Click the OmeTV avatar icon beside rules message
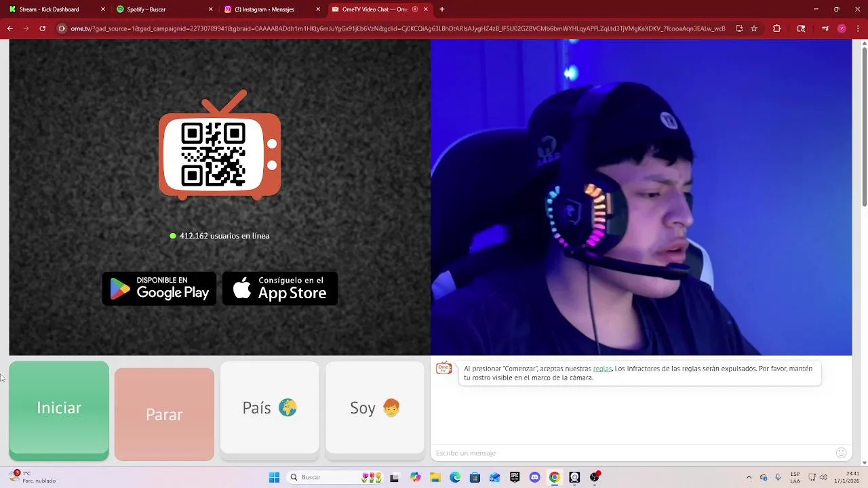 pos(443,368)
